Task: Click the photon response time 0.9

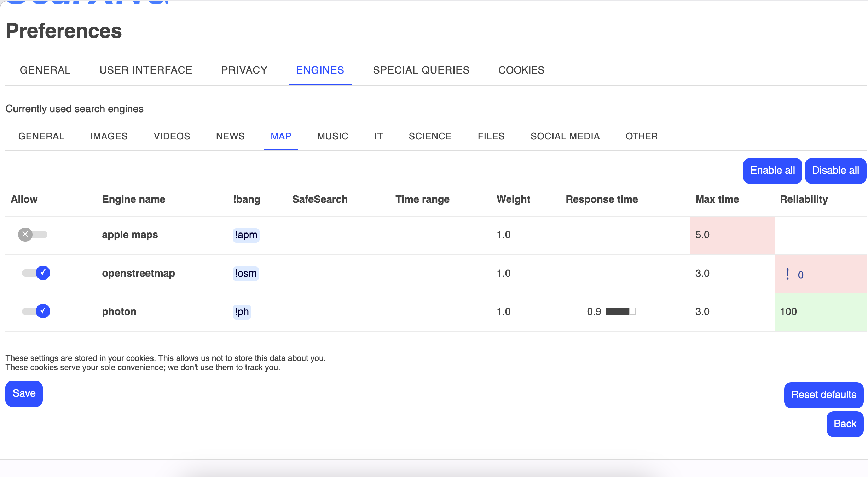Action: (x=594, y=311)
